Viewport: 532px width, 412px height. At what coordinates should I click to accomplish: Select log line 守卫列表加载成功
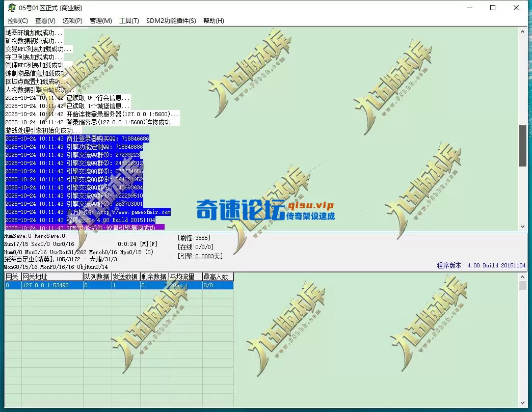click(34, 58)
